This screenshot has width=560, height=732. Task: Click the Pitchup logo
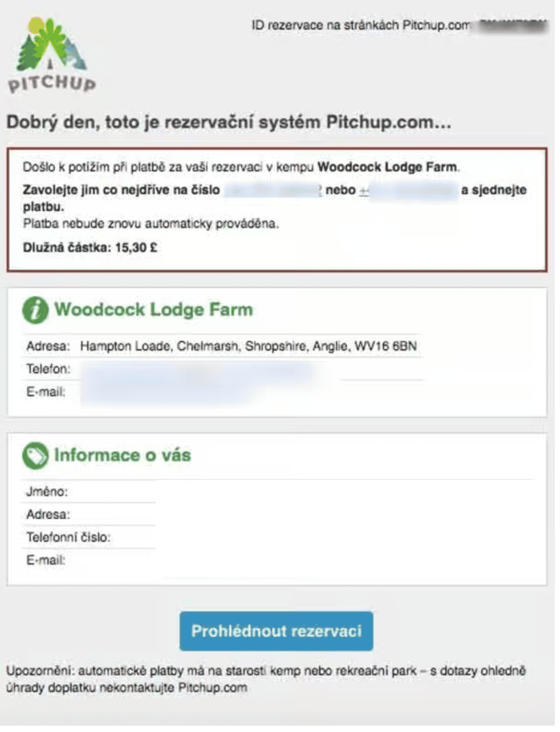tap(52, 55)
